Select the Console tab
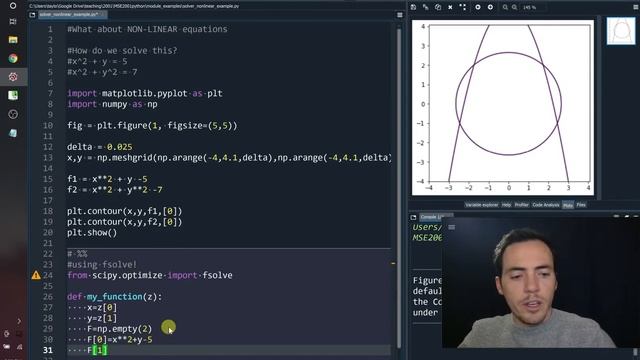 [x=432, y=217]
